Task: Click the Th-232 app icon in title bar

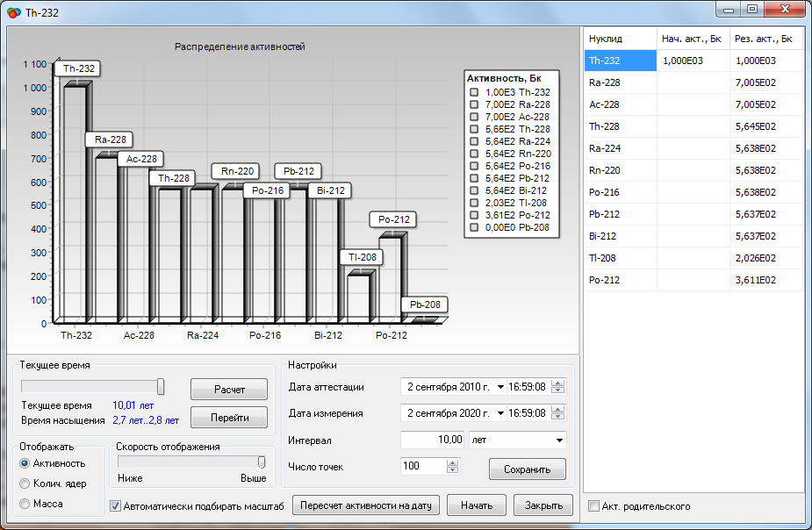Action: coord(12,12)
